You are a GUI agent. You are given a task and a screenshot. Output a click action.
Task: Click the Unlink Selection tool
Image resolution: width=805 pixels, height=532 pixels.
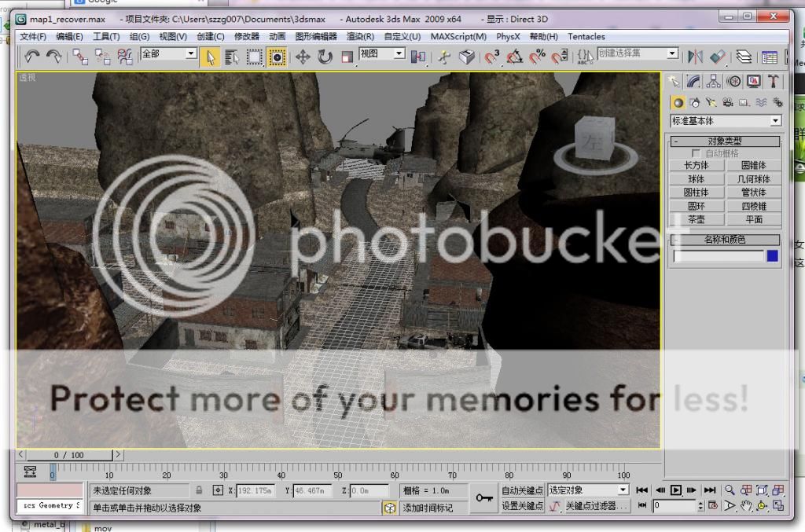(103, 57)
